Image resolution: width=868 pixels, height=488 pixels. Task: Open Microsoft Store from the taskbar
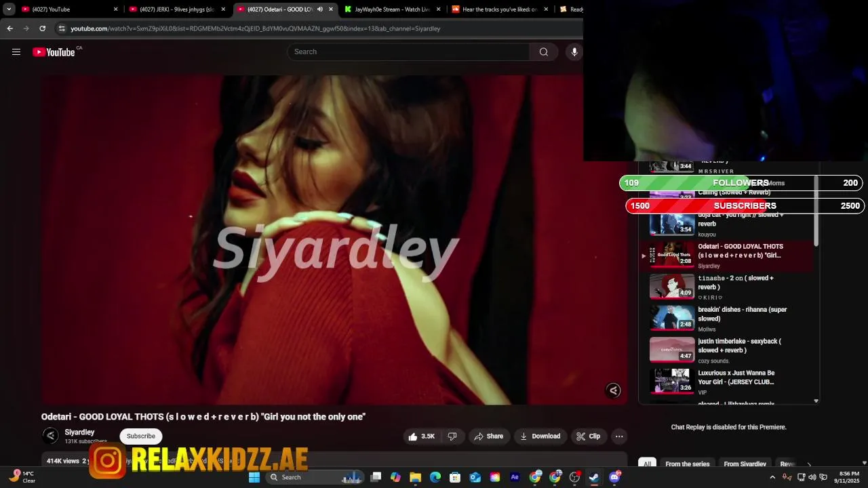click(x=455, y=477)
